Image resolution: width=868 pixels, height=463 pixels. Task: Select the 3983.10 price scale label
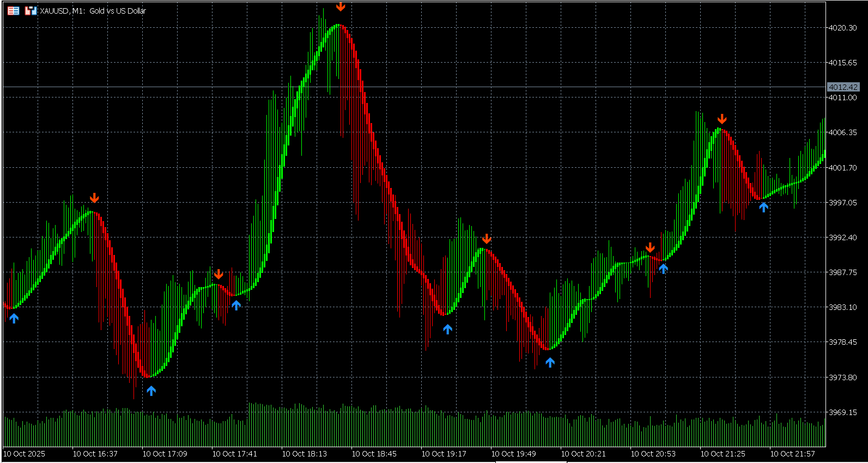(843, 307)
